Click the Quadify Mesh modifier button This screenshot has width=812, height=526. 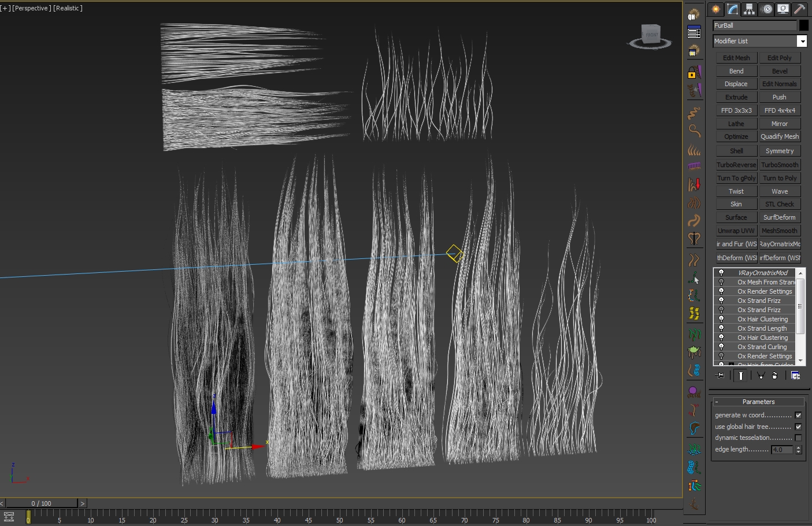[780, 136]
